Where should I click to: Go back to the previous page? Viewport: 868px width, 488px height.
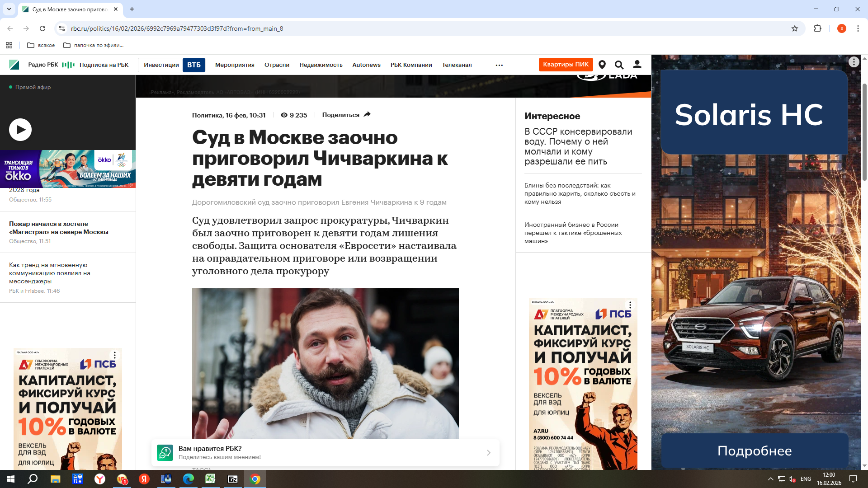click(10, 28)
